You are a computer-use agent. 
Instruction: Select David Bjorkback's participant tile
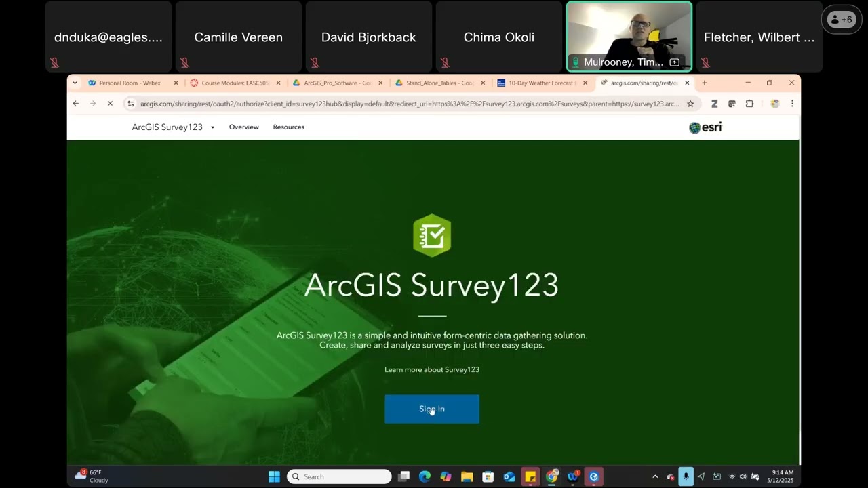369,37
